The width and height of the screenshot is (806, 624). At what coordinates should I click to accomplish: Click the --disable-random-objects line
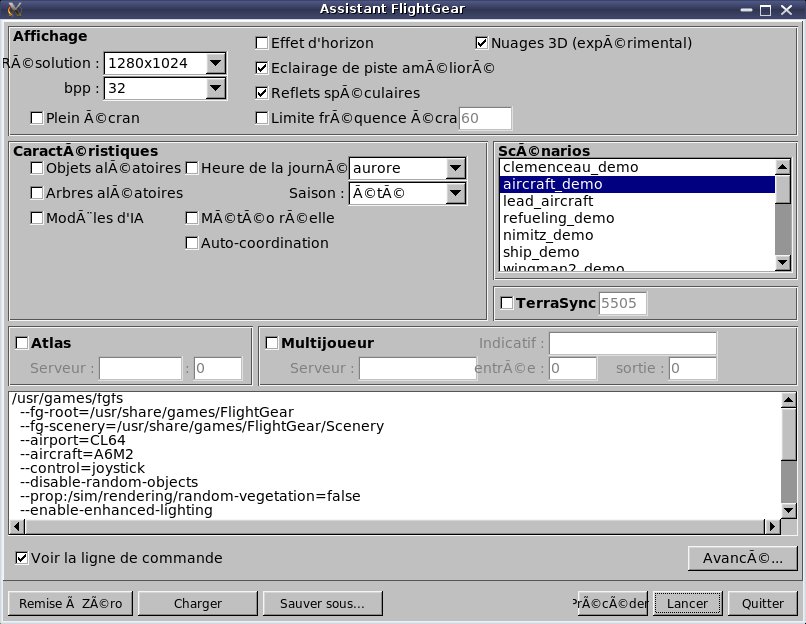[109, 482]
